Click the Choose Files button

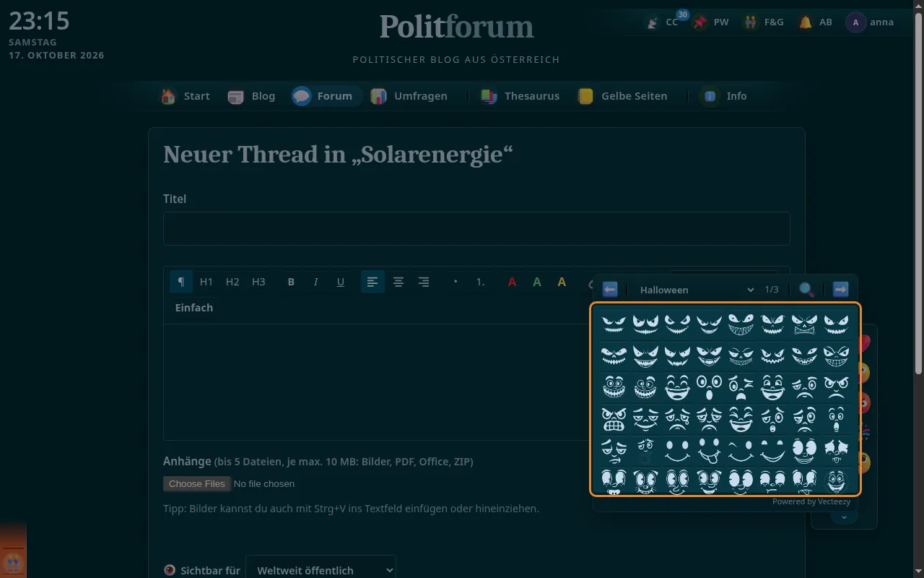pos(197,483)
